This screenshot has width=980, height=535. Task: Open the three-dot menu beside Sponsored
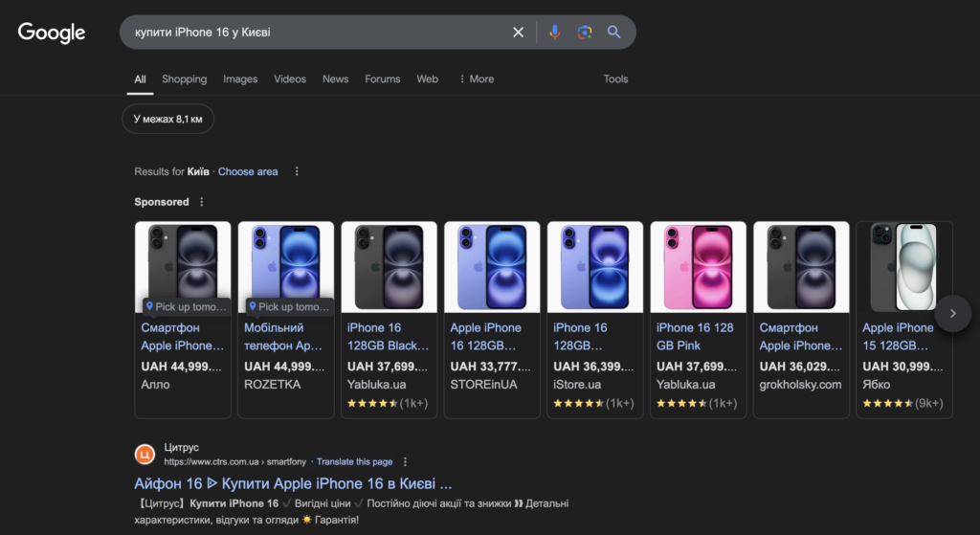(200, 202)
